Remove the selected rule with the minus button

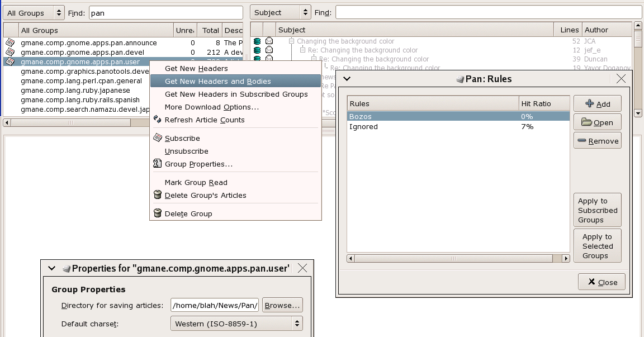(x=598, y=141)
